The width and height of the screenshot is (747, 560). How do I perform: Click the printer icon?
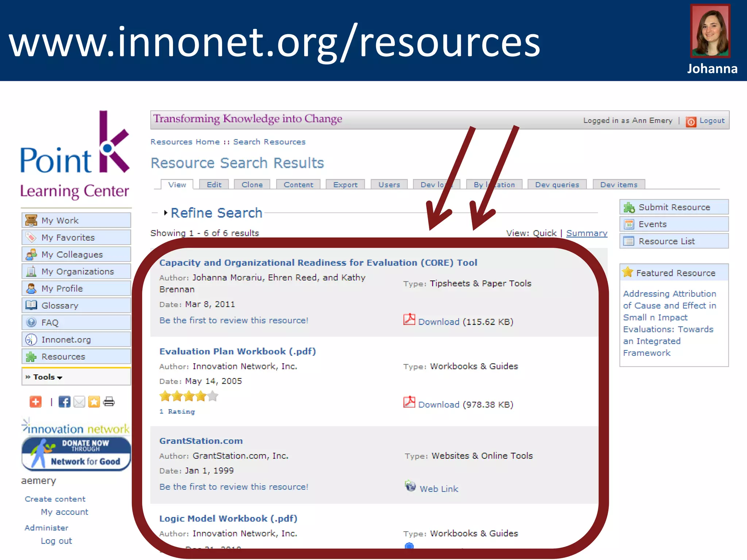(x=109, y=402)
